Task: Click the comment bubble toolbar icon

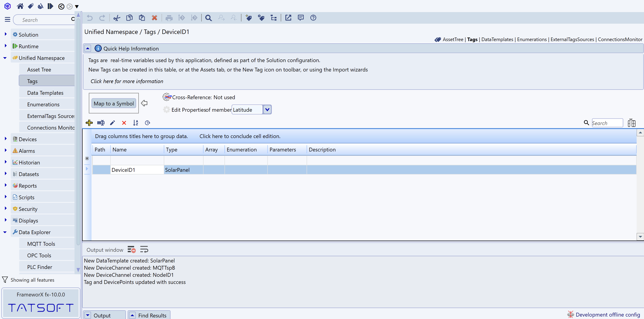Action: [x=301, y=18]
